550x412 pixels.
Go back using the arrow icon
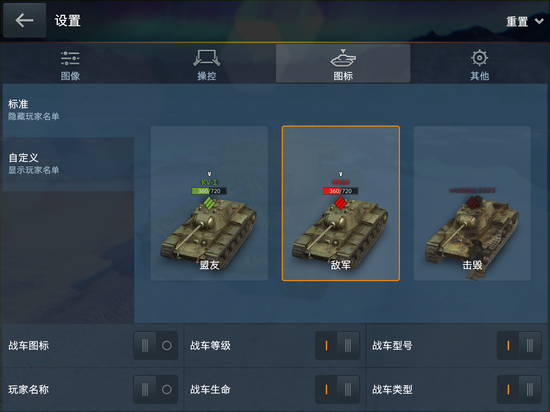24,20
